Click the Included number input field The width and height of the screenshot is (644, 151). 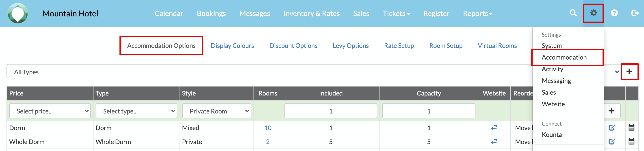[x=330, y=111]
